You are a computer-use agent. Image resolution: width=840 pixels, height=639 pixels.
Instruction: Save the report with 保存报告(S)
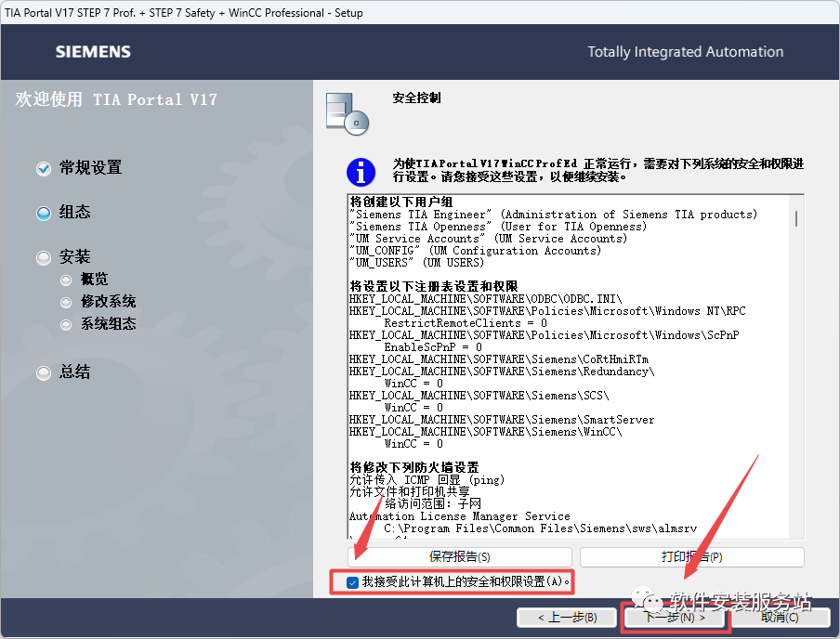point(460,557)
